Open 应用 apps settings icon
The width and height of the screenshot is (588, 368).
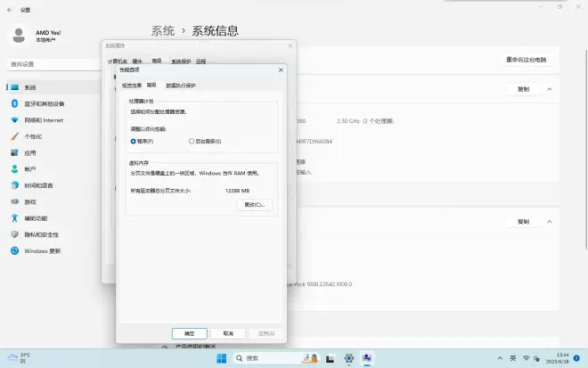(14, 152)
